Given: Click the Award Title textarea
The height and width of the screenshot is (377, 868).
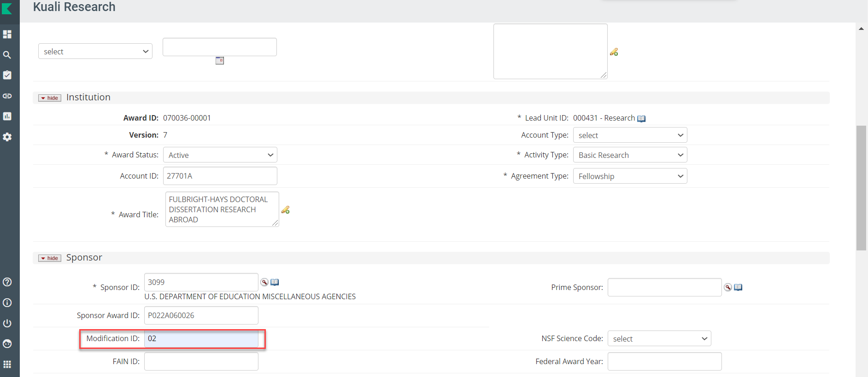Looking at the screenshot, I should tap(222, 209).
